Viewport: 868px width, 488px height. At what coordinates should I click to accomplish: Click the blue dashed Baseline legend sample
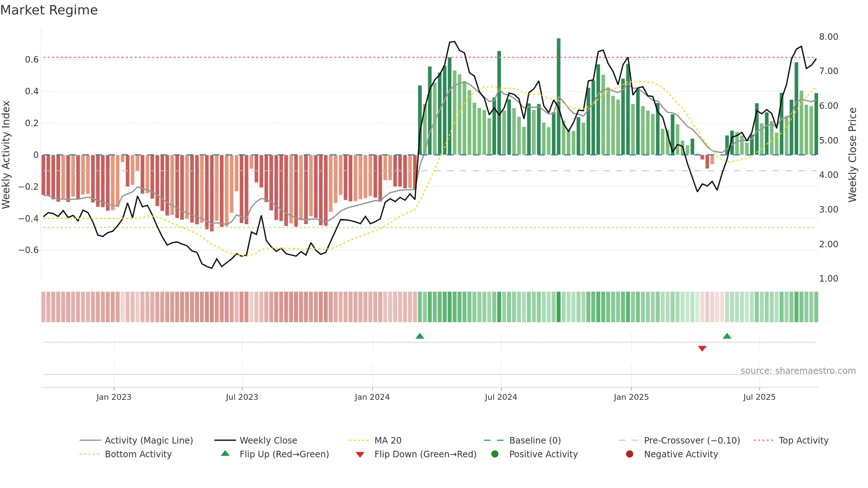click(494, 440)
